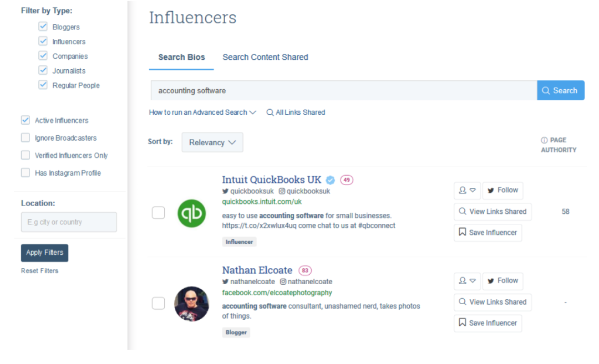Switch to the Search Content Shared tab
The width and height of the screenshot is (599, 364).
tap(265, 57)
